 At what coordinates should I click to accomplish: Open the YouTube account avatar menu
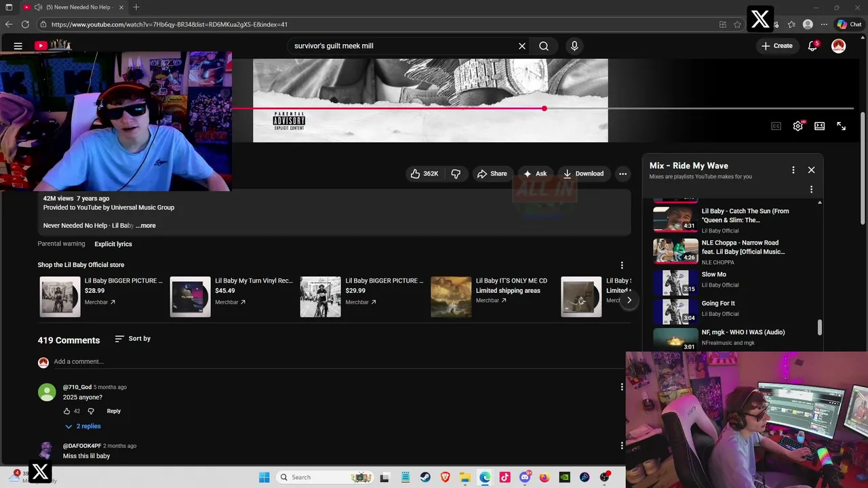point(839,46)
